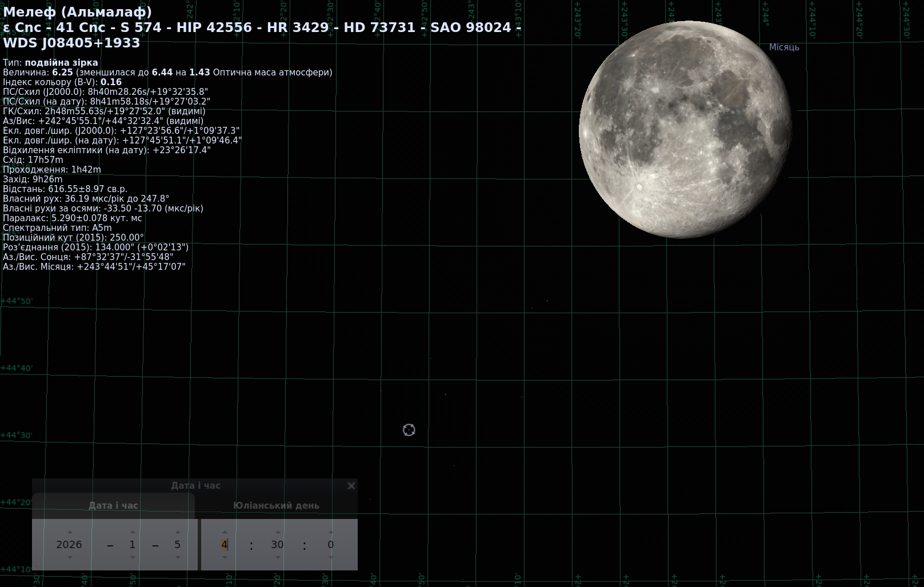Close the Дата і час dialog

pyautogui.click(x=351, y=486)
